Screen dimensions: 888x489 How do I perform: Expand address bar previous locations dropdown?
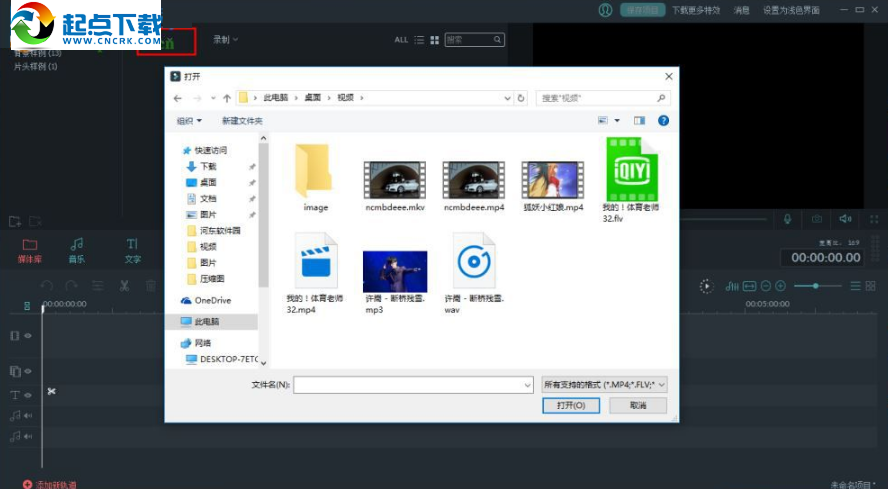pyautogui.click(x=507, y=98)
